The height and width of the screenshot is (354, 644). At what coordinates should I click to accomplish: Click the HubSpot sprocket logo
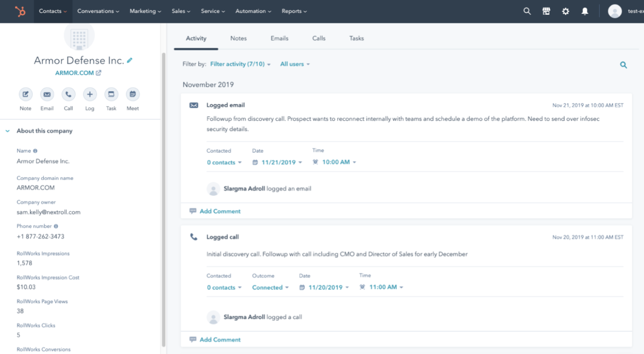point(20,11)
